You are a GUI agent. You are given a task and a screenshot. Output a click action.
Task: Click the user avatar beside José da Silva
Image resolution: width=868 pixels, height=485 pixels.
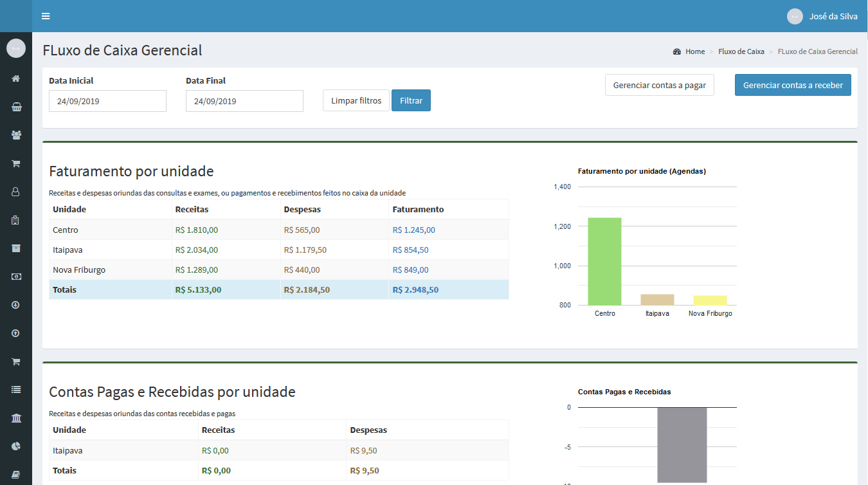[x=795, y=16]
